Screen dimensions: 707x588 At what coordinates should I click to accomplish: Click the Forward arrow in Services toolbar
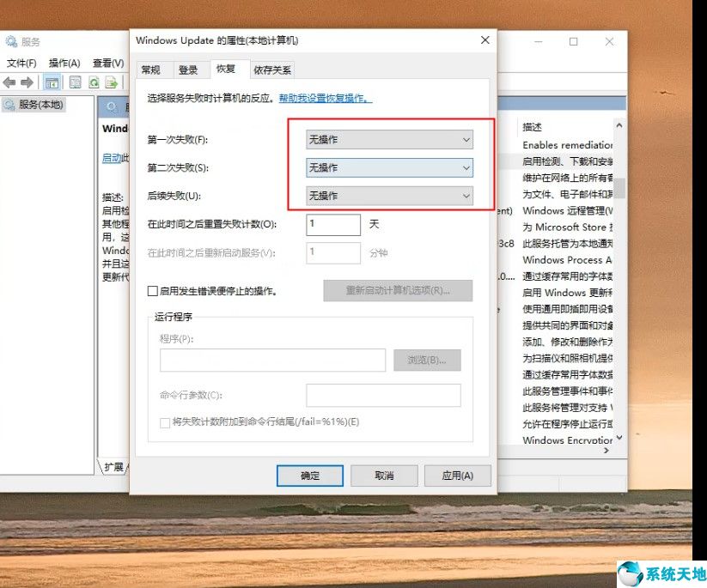point(27,82)
